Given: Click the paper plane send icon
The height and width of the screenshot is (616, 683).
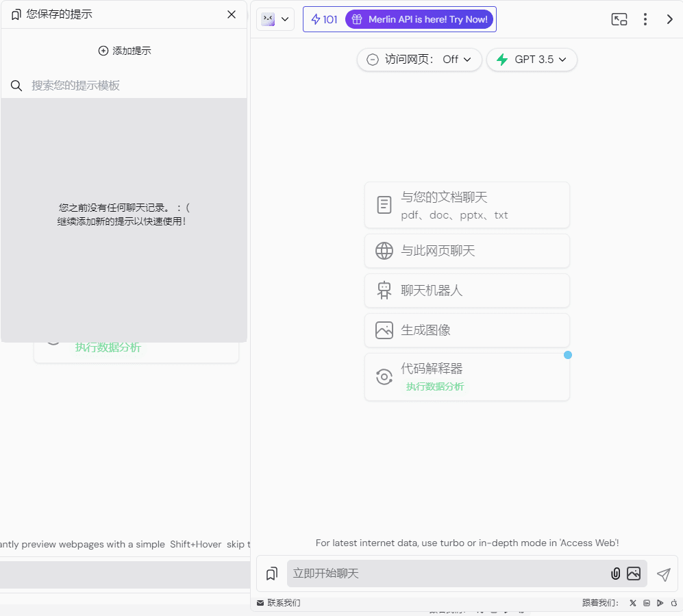Looking at the screenshot, I should (663, 575).
